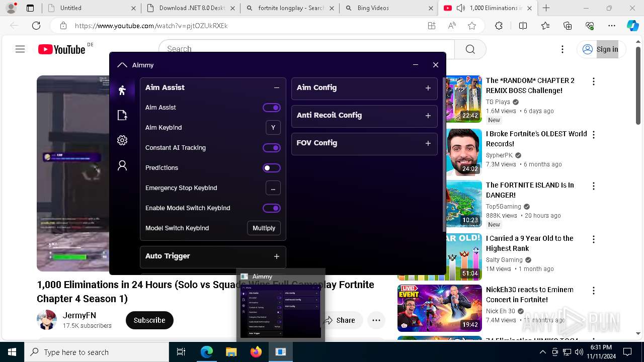Open Aimmy's Aim menu sidebar icon
The height and width of the screenshot is (362, 644).
[122, 90]
